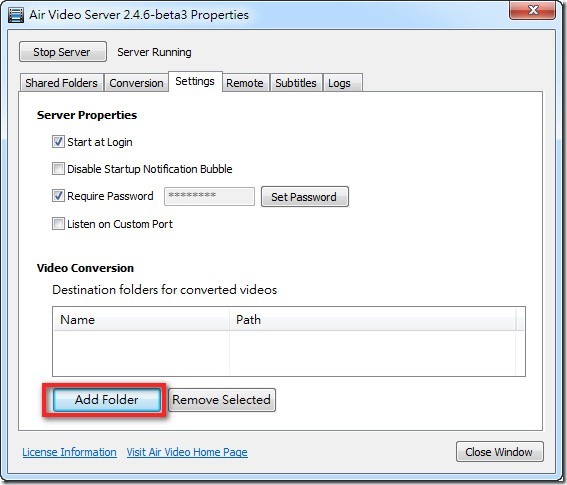The image size is (567, 485).
Task: Uncheck Start at Login
Action: [x=58, y=142]
